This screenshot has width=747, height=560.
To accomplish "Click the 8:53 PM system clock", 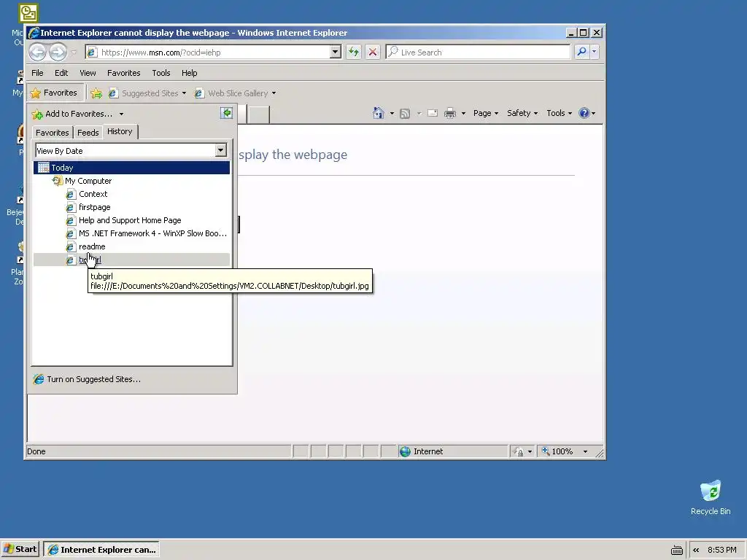I will (721, 550).
